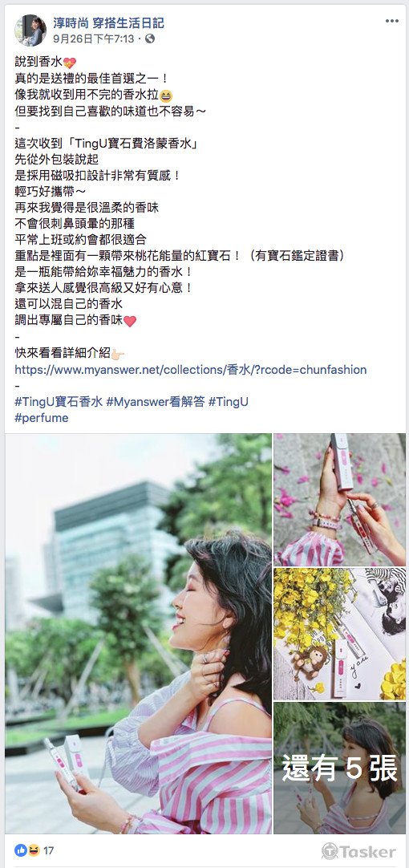
Task: Open the post options three-dot menu
Action: coord(392,21)
